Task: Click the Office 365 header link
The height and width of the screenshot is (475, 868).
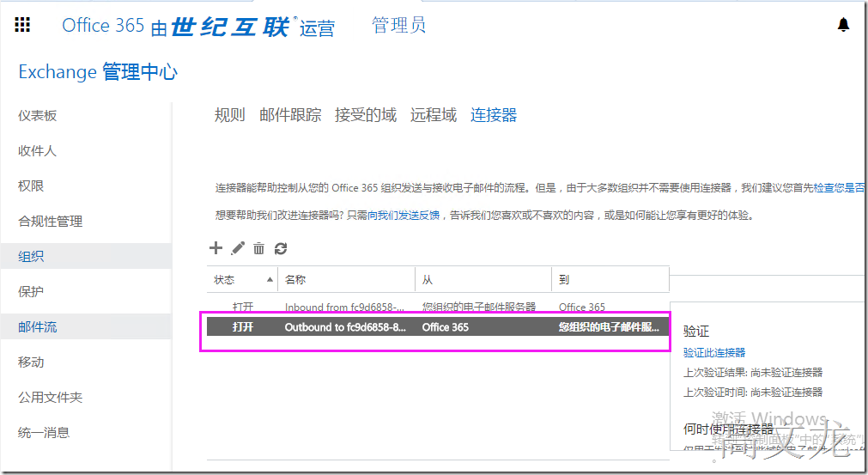Action: coord(103,26)
